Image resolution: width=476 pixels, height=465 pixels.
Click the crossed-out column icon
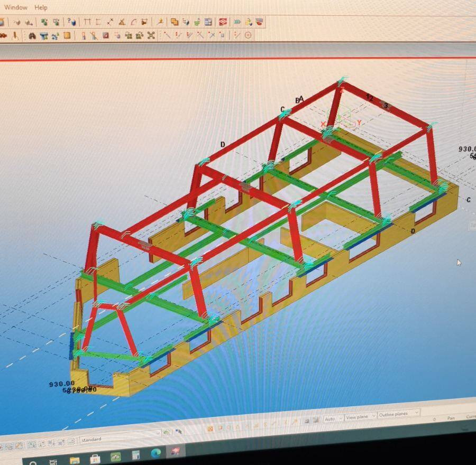point(94,36)
